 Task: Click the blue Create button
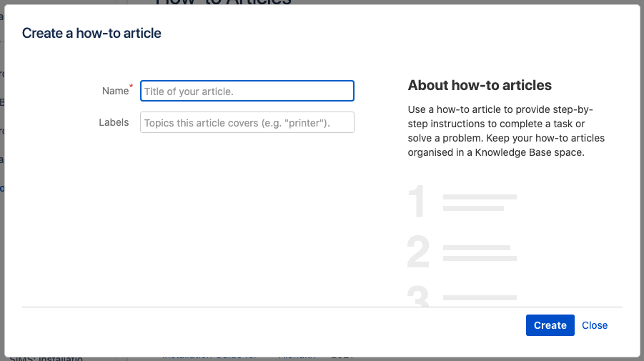pos(550,325)
